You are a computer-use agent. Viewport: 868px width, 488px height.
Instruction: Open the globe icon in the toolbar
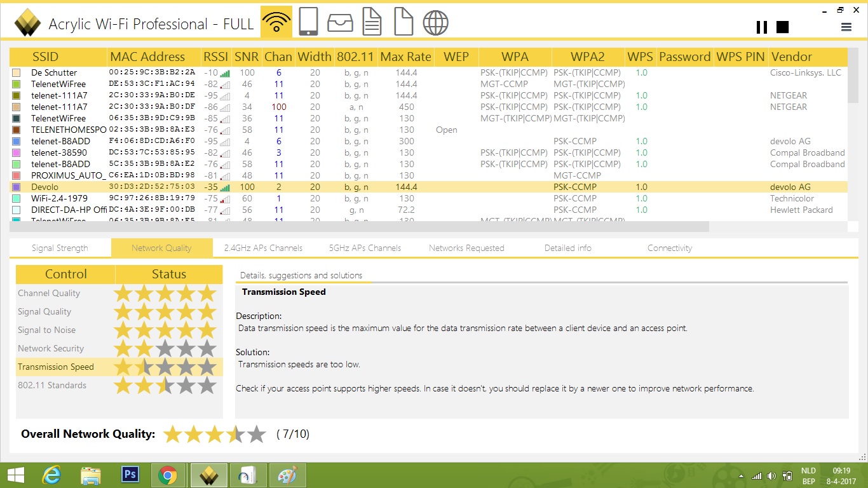436,22
